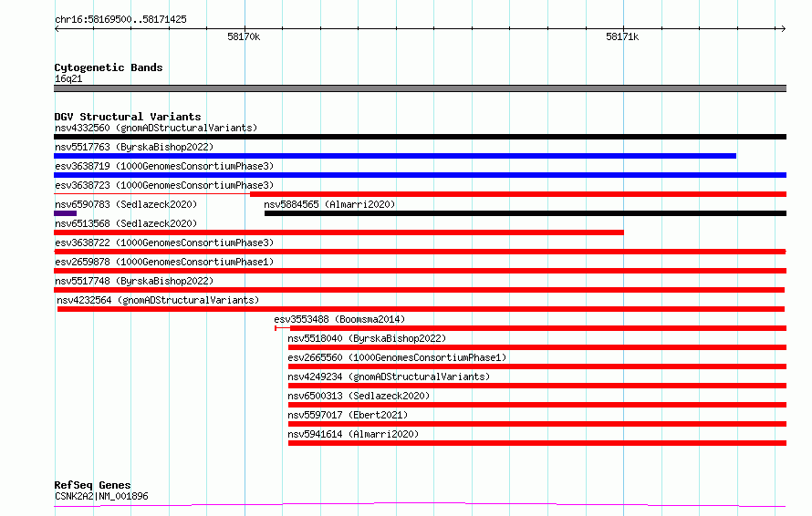Select the black bar of nsv4332560

pyautogui.click(x=420, y=137)
